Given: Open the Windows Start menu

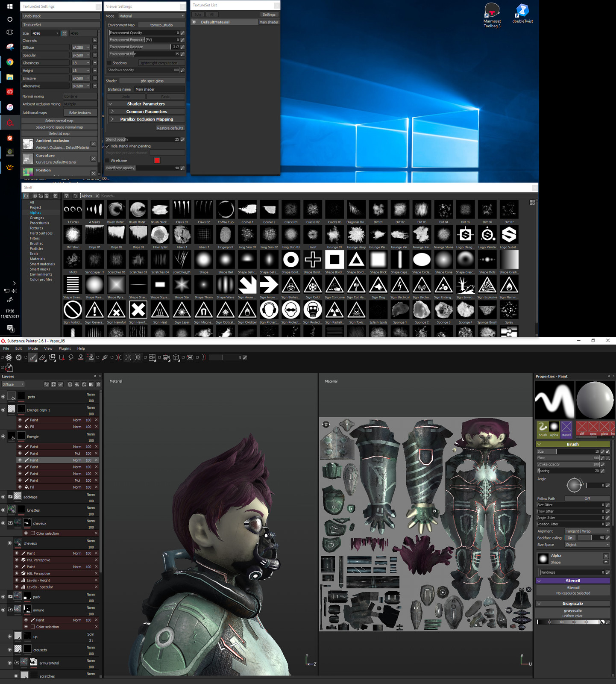Looking at the screenshot, I should 10,6.
